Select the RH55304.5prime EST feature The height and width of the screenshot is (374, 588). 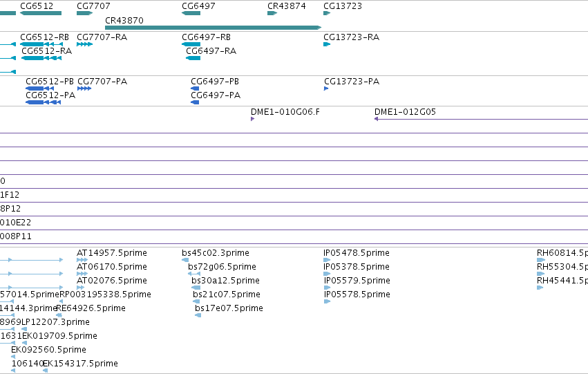point(540,274)
